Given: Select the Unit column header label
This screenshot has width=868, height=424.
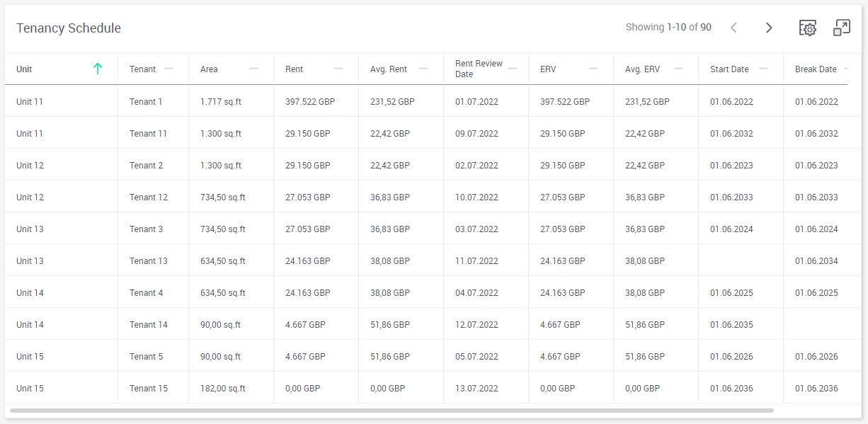Looking at the screenshot, I should [x=24, y=69].
